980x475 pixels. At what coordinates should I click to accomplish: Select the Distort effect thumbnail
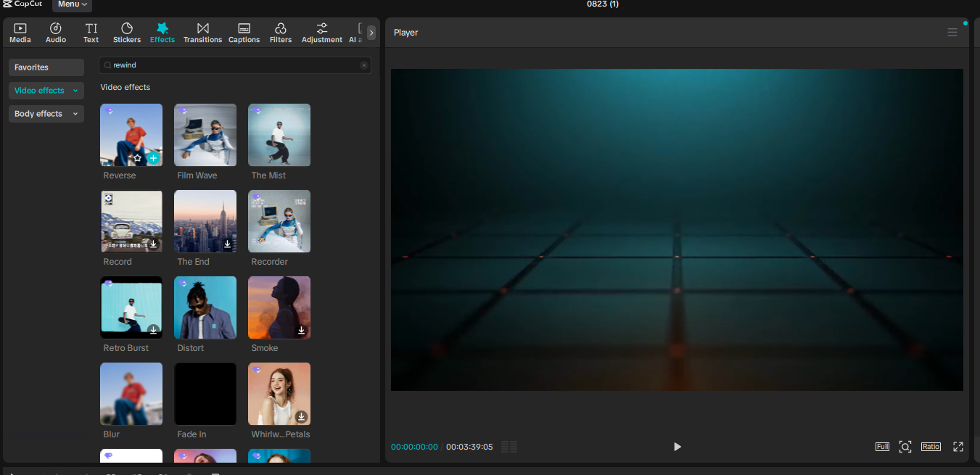[x=205, y=307]
